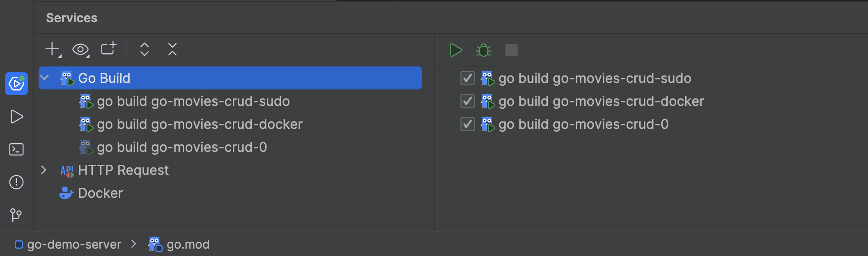Select the Docker service in the tree
The image size is (868, 256).
pos(100,193)
